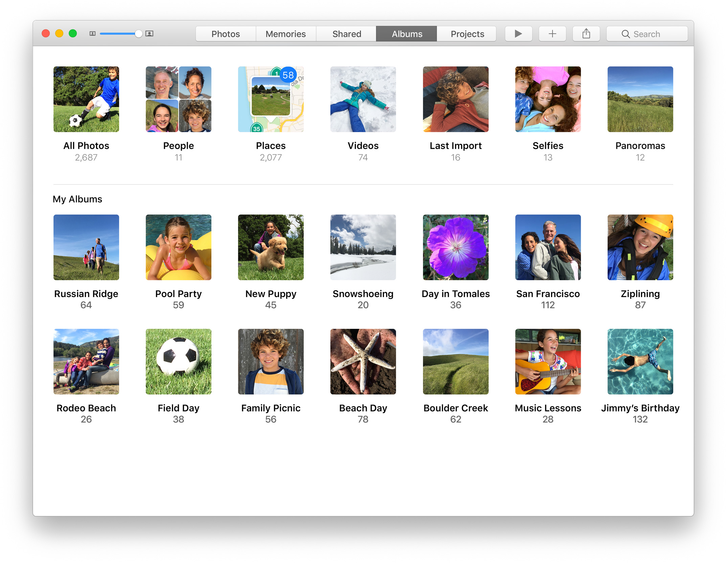This screenshot has height=563, width=728.
Task: Select the Ziplining album thumbnail
Action: coord(640,247)
